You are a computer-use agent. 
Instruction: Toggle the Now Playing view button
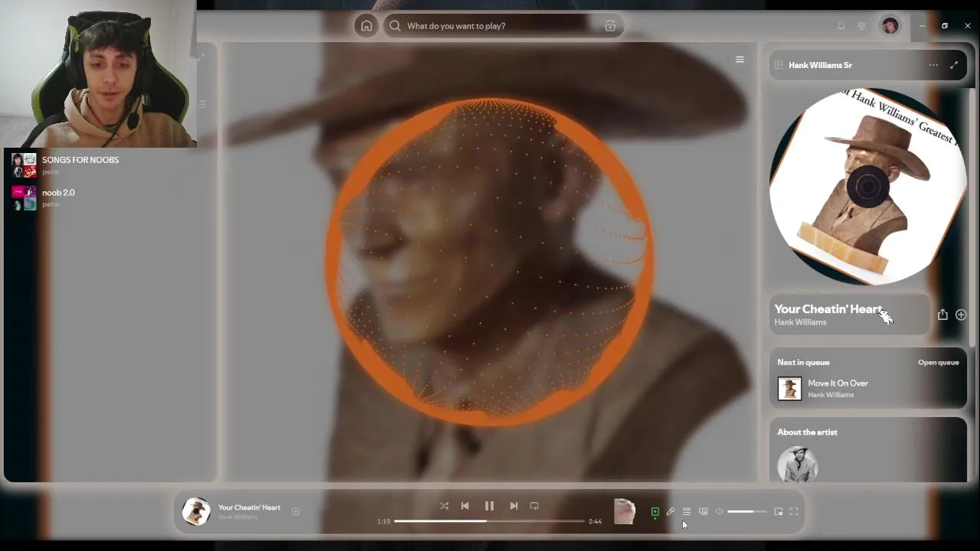click(x=655, y=512)
